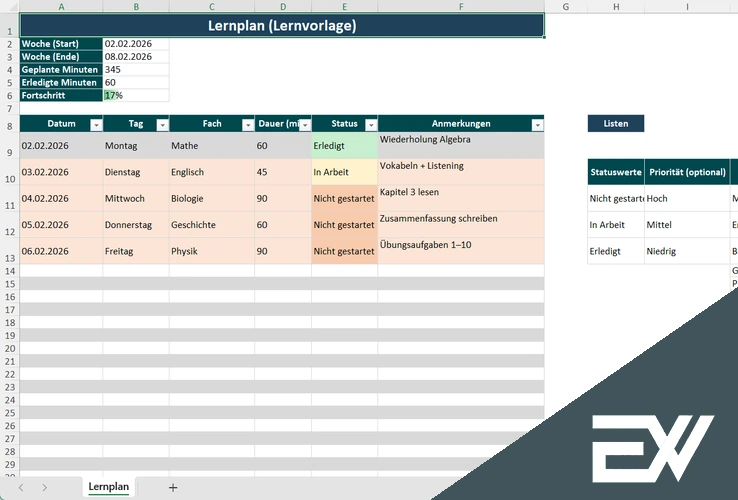Open the Tag column filter dropdown

pos(162,125)
